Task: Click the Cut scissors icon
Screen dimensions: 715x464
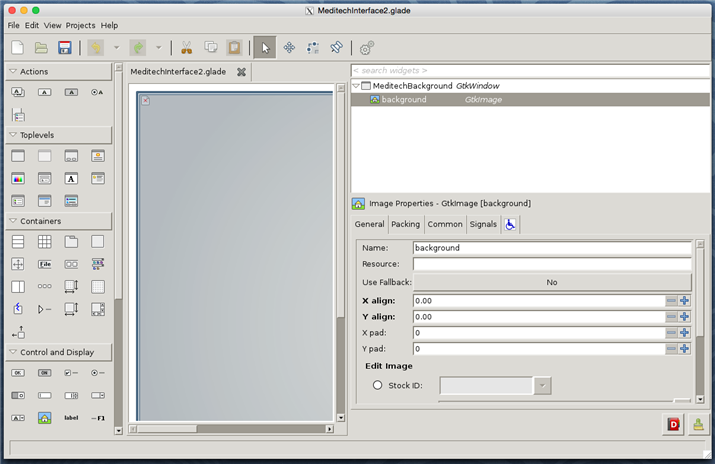Action: tap(186, 47)
